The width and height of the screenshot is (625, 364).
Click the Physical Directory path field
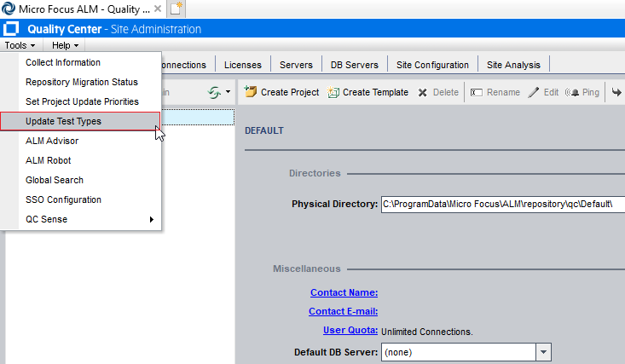[503, 205]
